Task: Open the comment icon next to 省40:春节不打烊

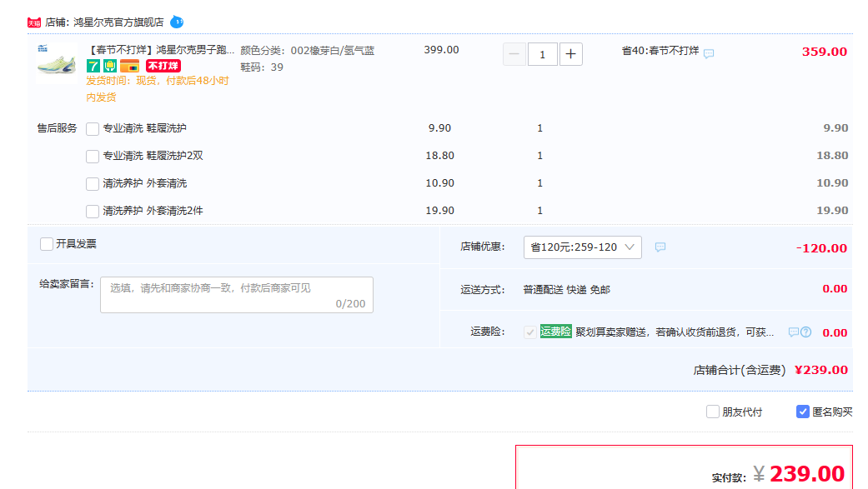Action: point(709,53)
